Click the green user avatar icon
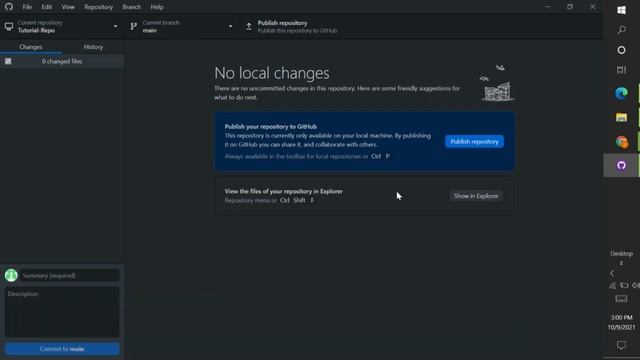Viewport: 640px width, 360px height. (x=11, y=276)
